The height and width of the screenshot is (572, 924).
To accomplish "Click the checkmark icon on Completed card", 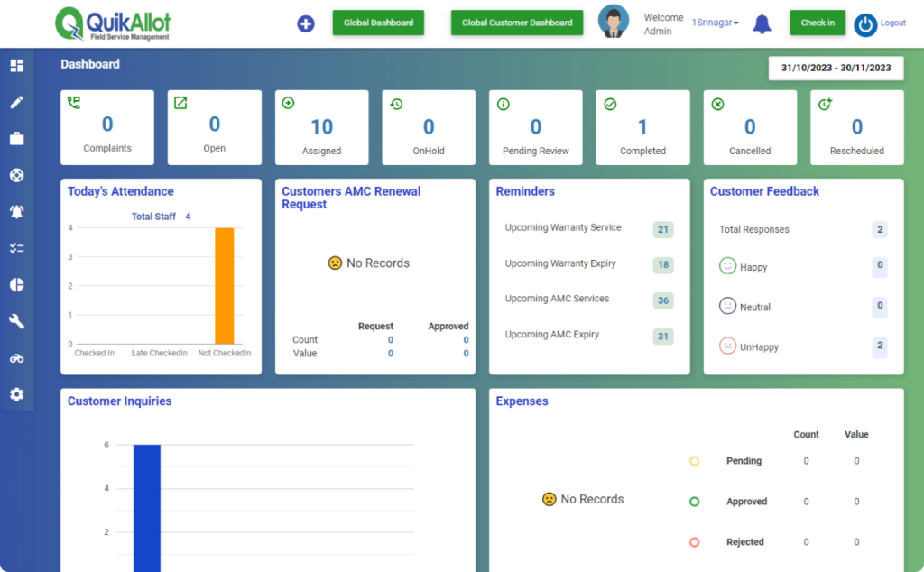I will pos(610,105).
